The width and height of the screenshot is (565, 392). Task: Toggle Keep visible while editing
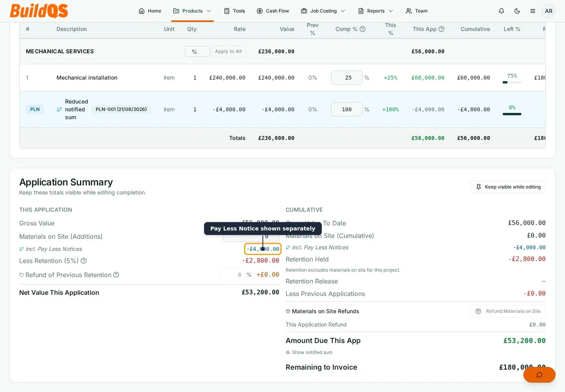(x=508, y=187)
